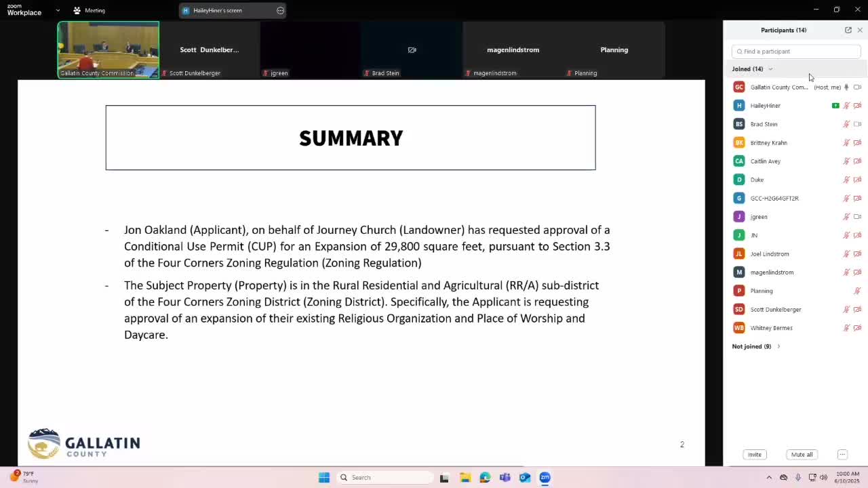The width and height of the screenshot is (868, 488).
Task: Click Whitney Bermes' video-off icon
Action: click(x=857, y=328)
